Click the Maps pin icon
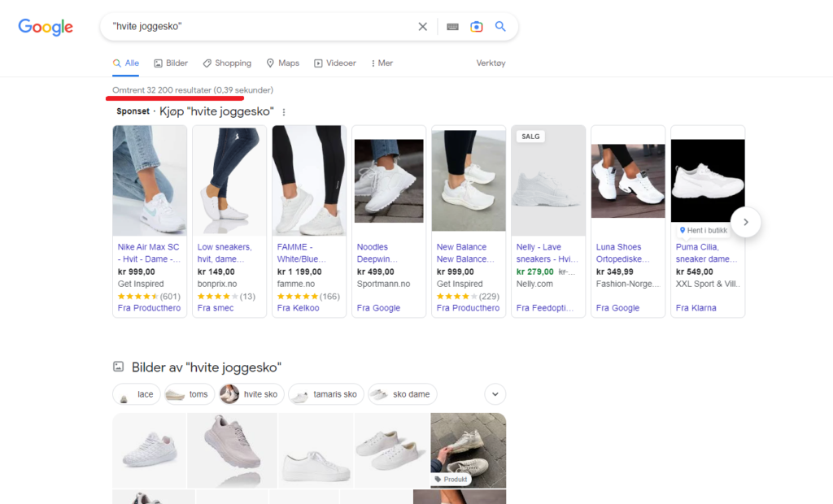 click(x=269, y=63)
